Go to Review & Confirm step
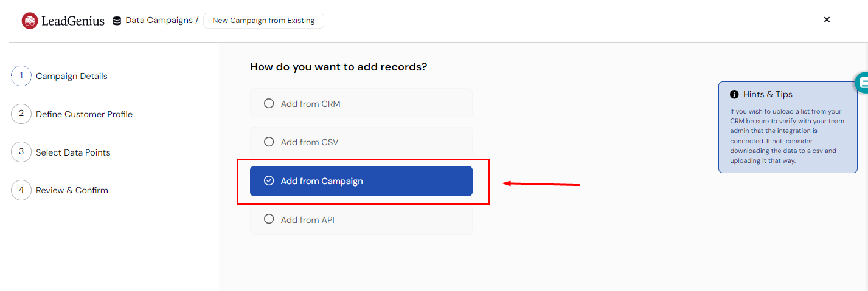This screenshot has height=291, width=868. tap(72, 190)
